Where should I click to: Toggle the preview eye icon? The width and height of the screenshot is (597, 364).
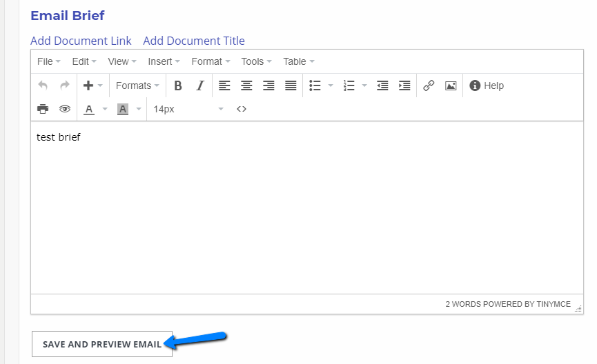point(65,109)
